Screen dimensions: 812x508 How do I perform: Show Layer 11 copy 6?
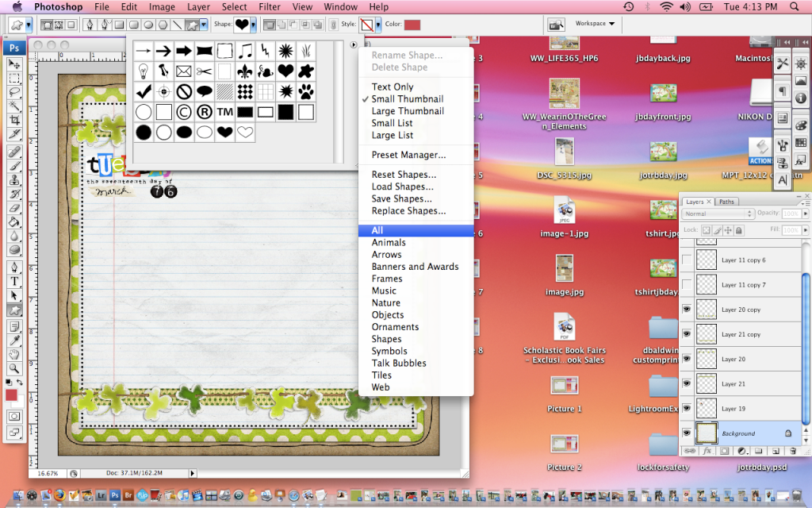pyautogui.click(x=687, y=260)
